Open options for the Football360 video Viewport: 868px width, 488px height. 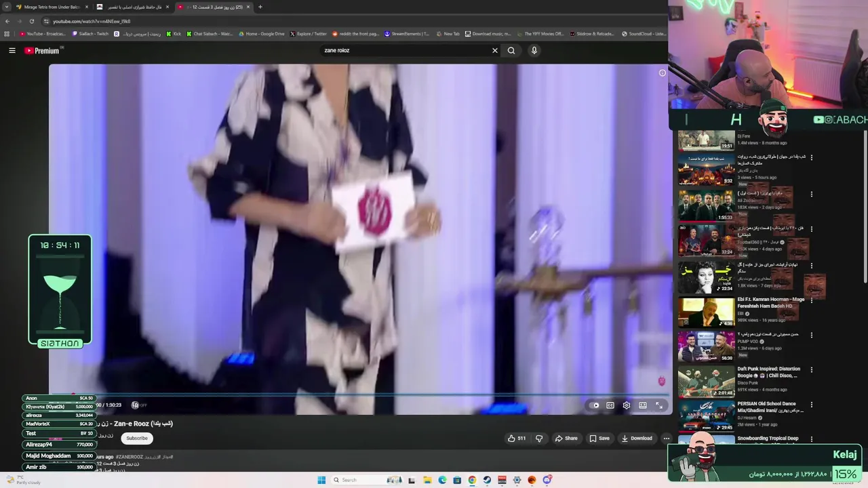pos(811,230)
